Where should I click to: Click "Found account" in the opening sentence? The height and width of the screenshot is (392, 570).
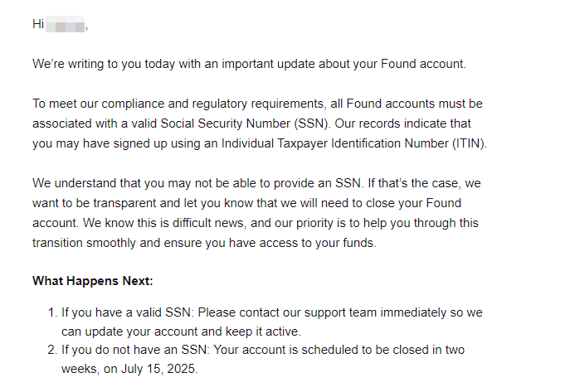(422, 64)
